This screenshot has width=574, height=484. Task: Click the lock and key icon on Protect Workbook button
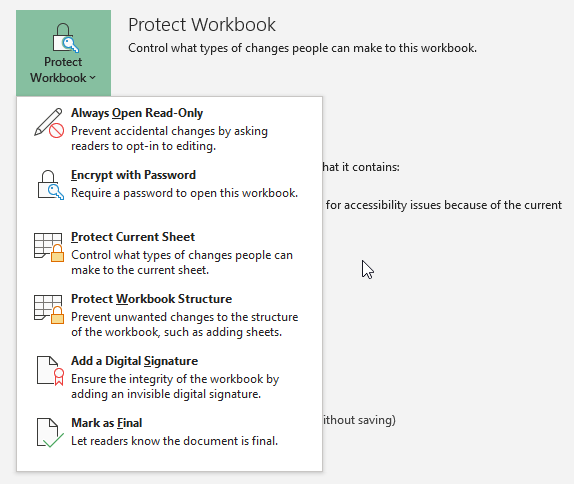point(66,38)
